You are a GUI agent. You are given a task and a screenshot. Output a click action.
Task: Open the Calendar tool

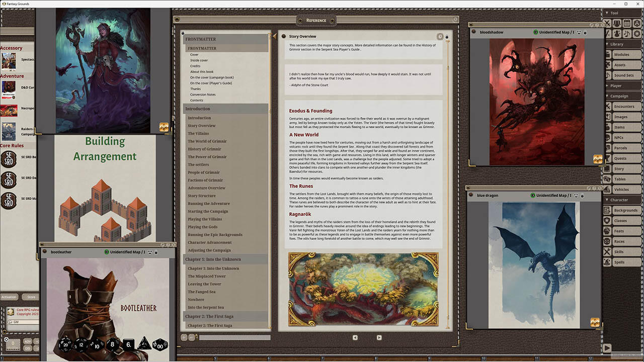pos(627,23)
